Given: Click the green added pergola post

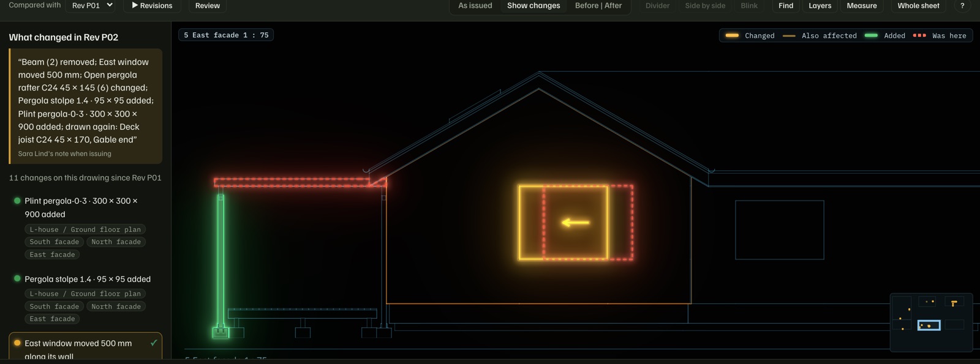Looking at the screenshot, I should 221,261.
